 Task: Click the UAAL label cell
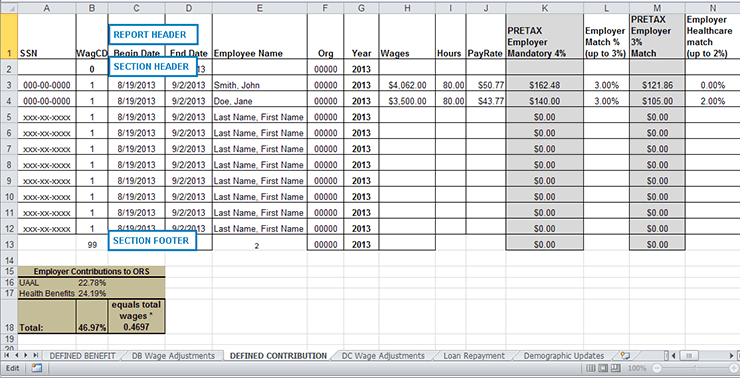click(46, 283)
